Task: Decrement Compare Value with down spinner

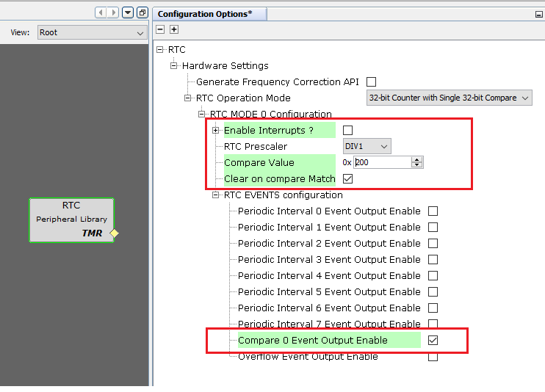Action: tap(416, 165)
